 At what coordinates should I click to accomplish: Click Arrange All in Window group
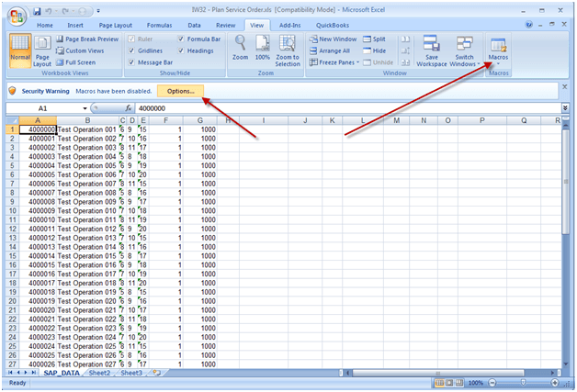pos(330,50)
